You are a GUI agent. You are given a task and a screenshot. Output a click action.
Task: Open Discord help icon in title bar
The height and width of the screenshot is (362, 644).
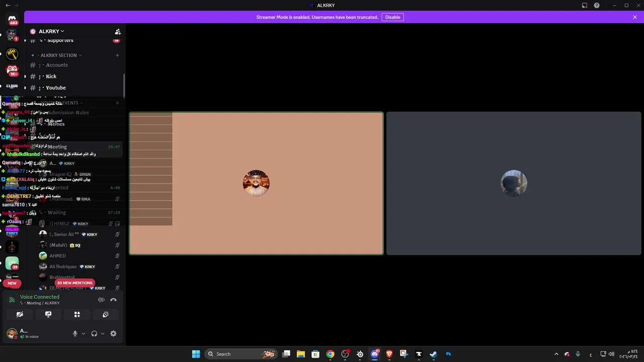tap(597, 6)
